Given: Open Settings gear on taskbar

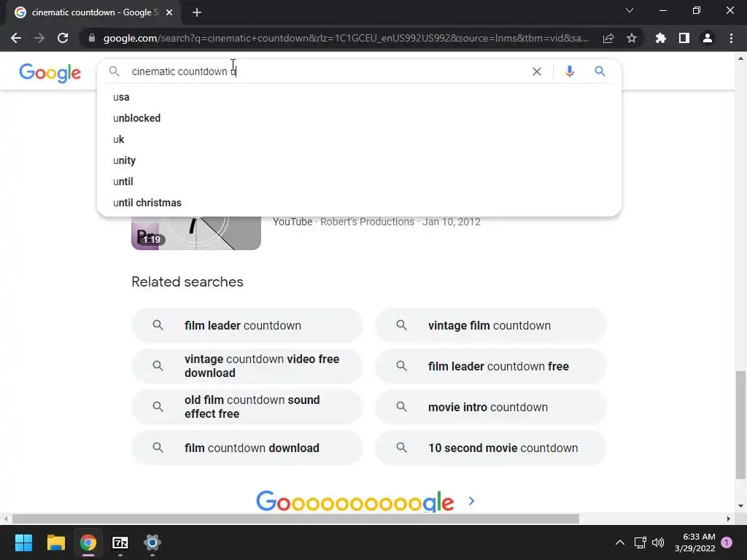Looking at the screenshot, I should pos(152,542).
